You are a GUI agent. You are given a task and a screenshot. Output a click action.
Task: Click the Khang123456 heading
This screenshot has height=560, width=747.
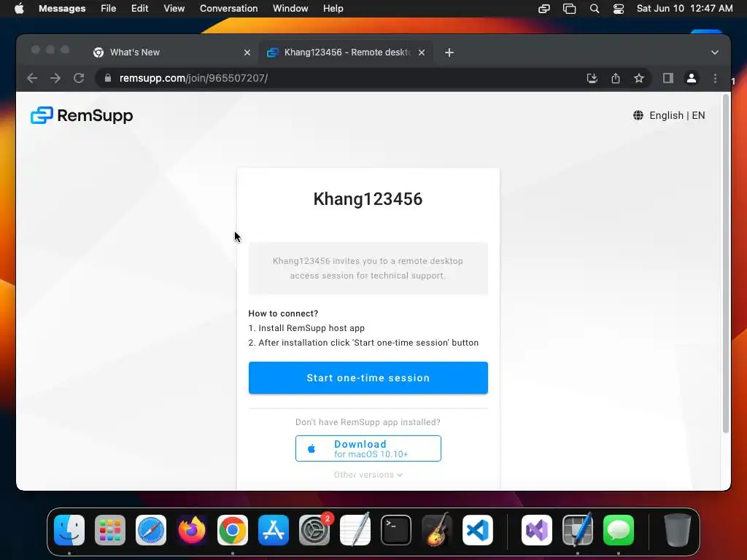click(368, 199)
